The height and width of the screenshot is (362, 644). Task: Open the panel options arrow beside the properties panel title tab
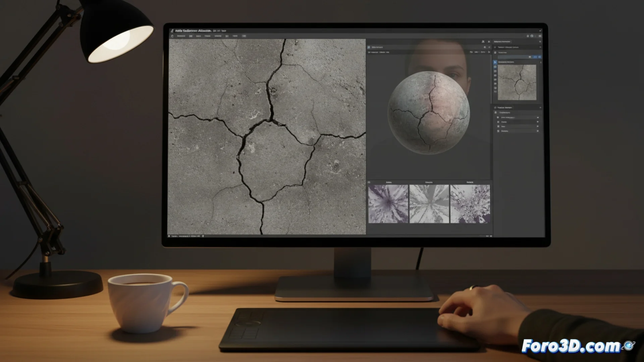tap(540, 42)
